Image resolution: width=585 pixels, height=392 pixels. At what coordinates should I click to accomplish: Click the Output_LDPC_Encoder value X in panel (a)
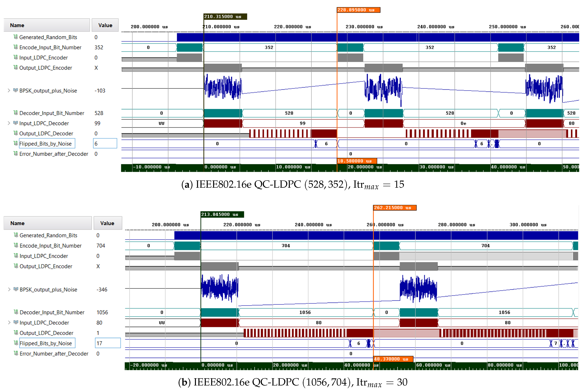click(96, 68)
